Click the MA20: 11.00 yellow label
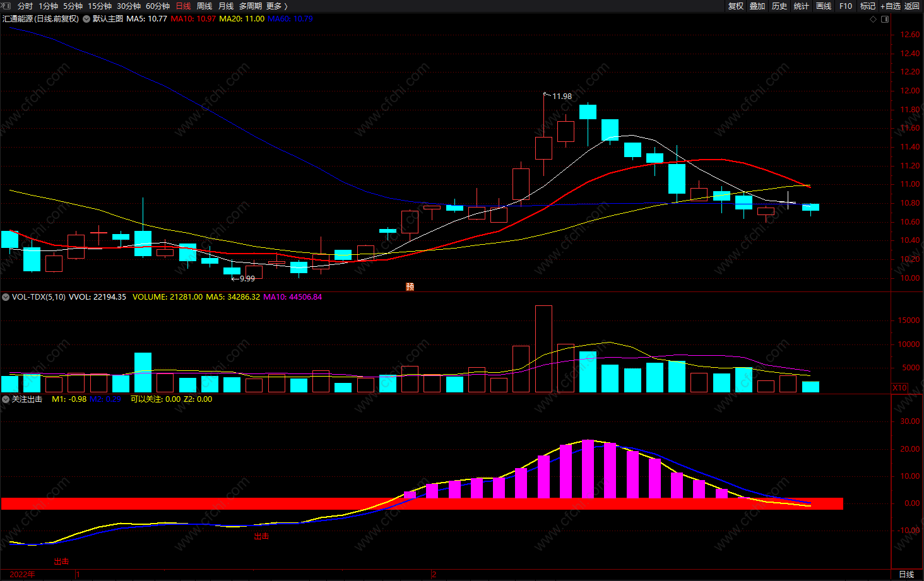 [x=242, y=19]
